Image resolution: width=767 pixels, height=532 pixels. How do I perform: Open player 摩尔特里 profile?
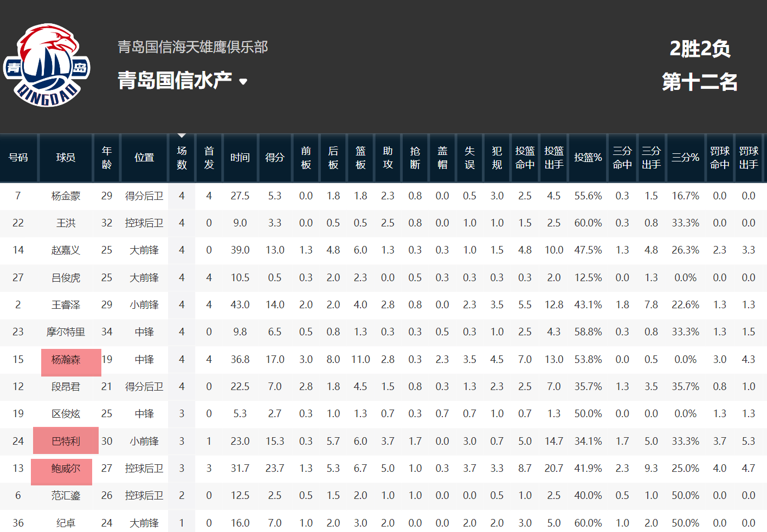(x=66, y=332)
